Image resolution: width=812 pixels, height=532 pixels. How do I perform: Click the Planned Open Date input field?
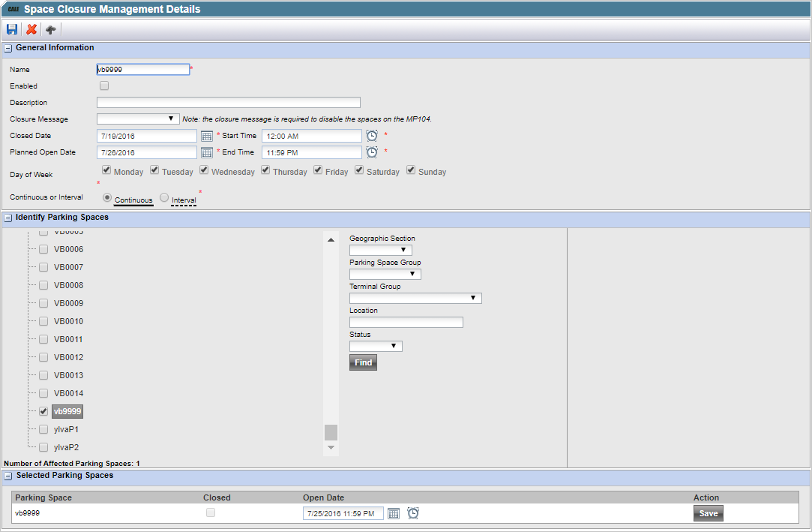point(146,153)
